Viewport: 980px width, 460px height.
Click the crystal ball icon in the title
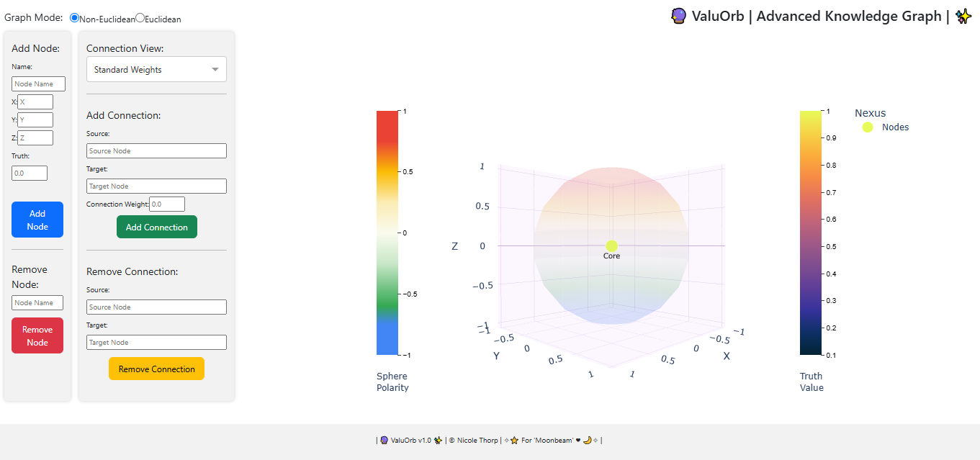pyautogui.click(x=678, y=16)
